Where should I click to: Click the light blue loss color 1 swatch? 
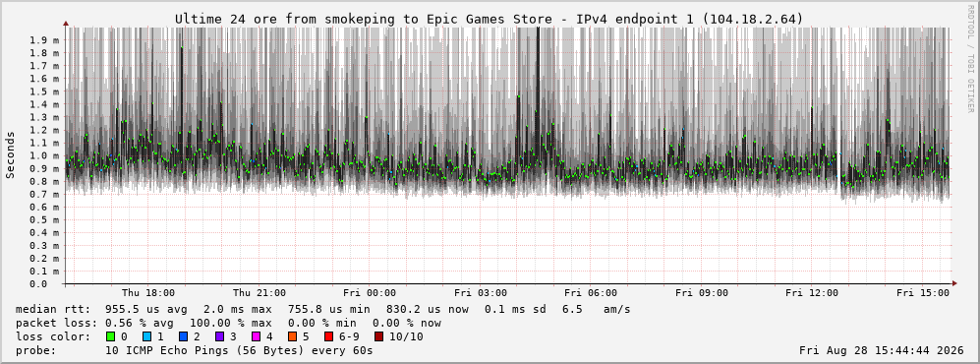click(146, 336)
